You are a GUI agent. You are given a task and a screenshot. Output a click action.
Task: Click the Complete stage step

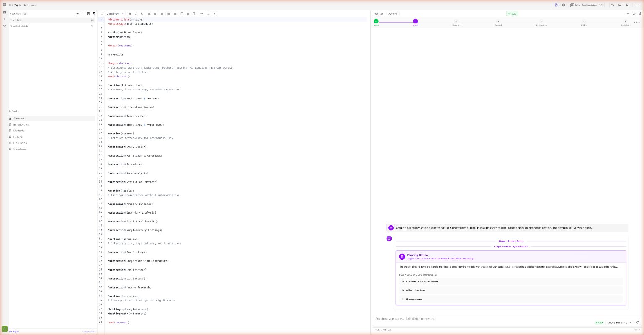(626, 21)
